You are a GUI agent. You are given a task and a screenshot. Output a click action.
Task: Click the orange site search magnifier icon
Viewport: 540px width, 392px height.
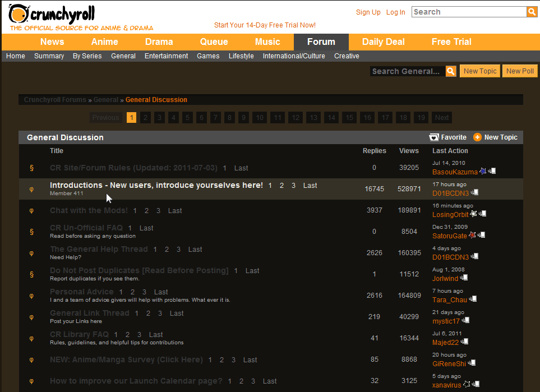(x=532, y=12)
